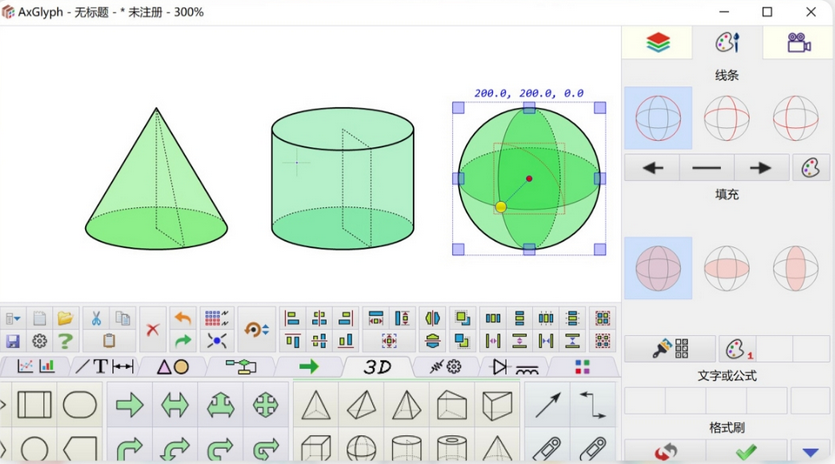Viewport: 835px width, 464px height.
Task: Insert the cone shape from 3D palette
Action: 317,405
